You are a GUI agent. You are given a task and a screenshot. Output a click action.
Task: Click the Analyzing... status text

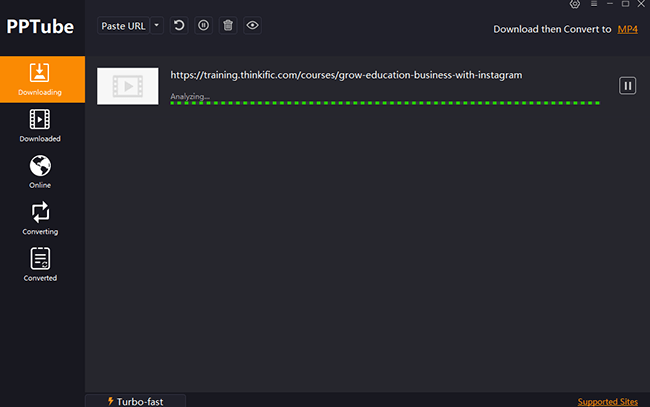coord(190,97)
